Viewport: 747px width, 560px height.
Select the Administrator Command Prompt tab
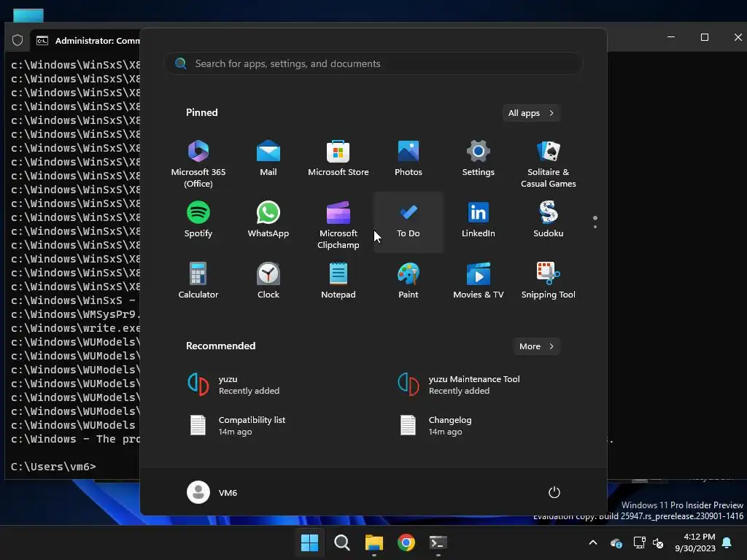(x=86, y=41)
